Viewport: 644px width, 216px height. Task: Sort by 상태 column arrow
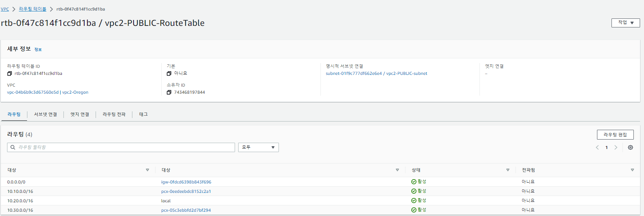508,170
